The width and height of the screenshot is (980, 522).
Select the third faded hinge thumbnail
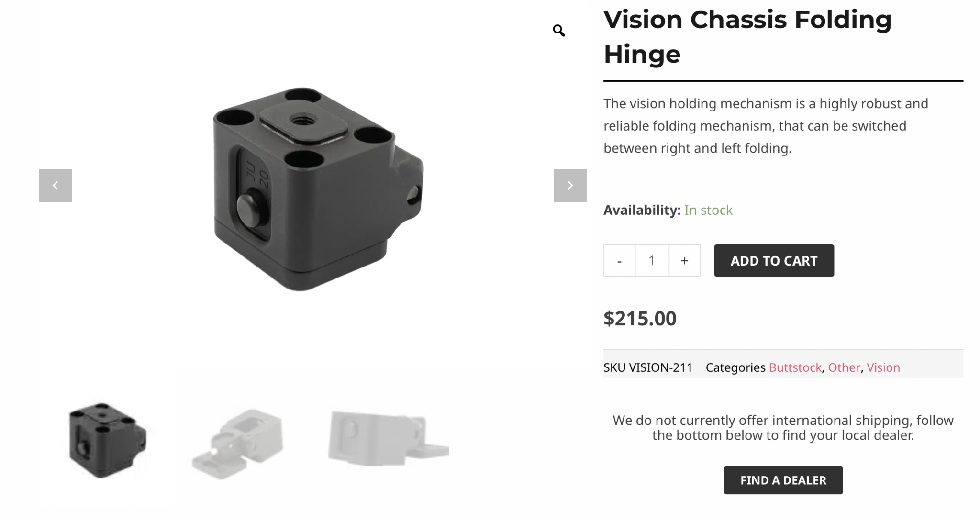click(388, 438)
